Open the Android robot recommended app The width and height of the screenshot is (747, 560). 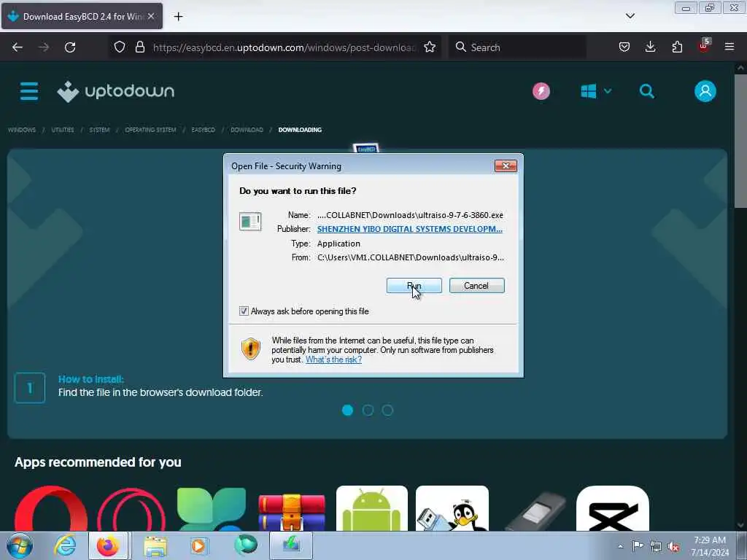(x=372, y=508)
